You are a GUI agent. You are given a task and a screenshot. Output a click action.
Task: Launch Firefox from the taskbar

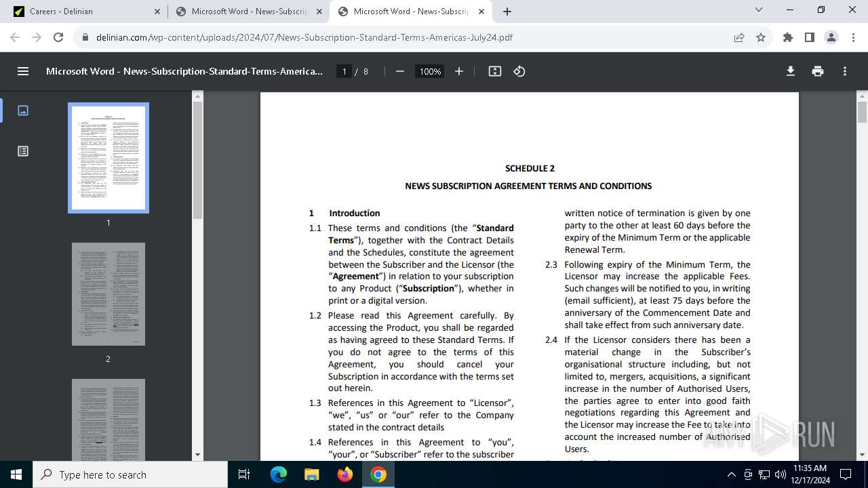(x=344, y=474)
